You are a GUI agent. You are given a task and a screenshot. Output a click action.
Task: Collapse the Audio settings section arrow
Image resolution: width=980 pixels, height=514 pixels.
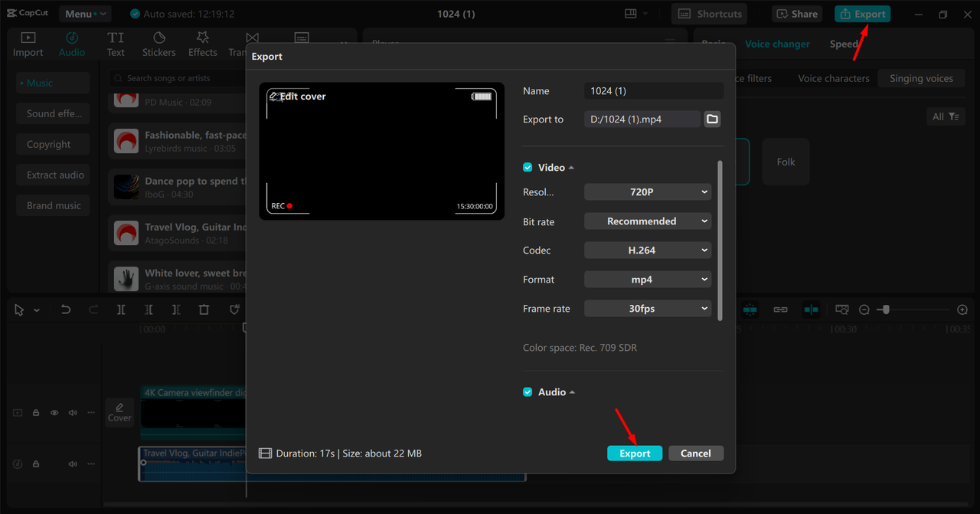coord(572,392)
